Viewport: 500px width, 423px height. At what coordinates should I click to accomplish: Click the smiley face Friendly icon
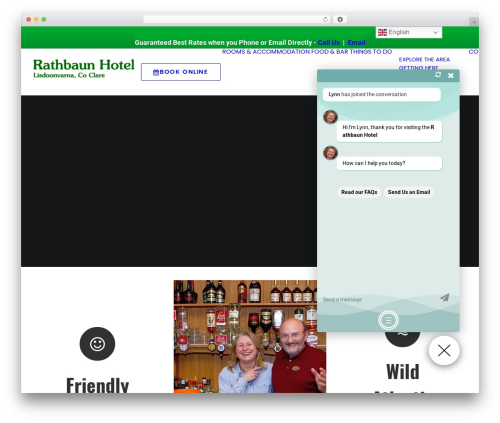coord(97,344)
